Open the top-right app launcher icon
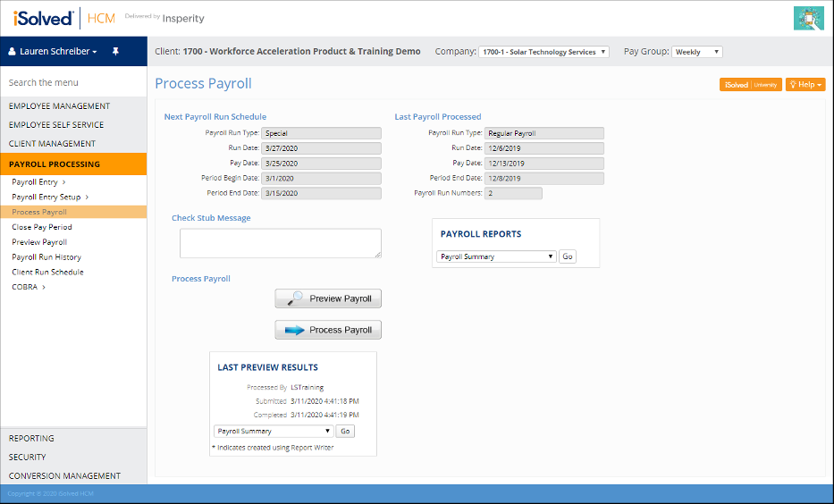834x504 pixels. tap(808, 19)
